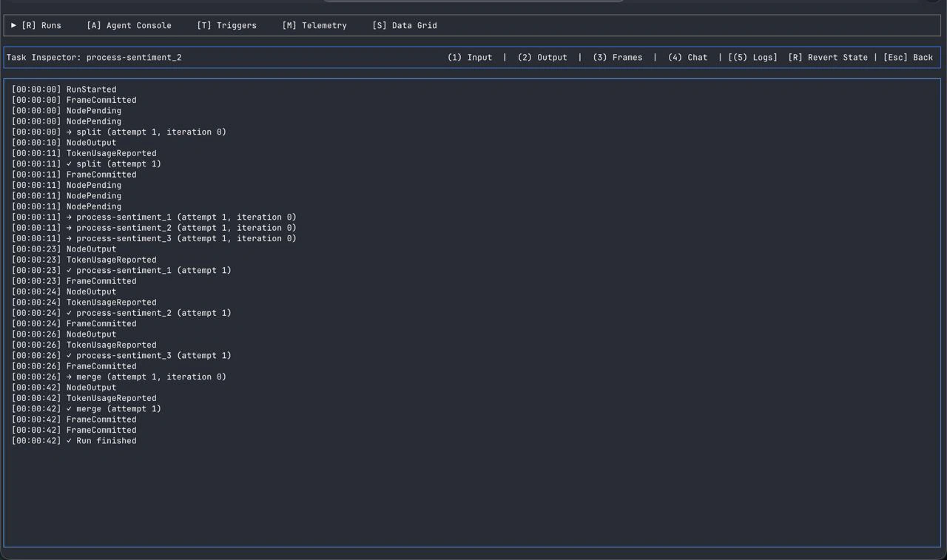Screen dimensions: 947x560
Task: Click the completed process-sentiment_1 (attempt 1) line
Action: click(x=121, y=270)
